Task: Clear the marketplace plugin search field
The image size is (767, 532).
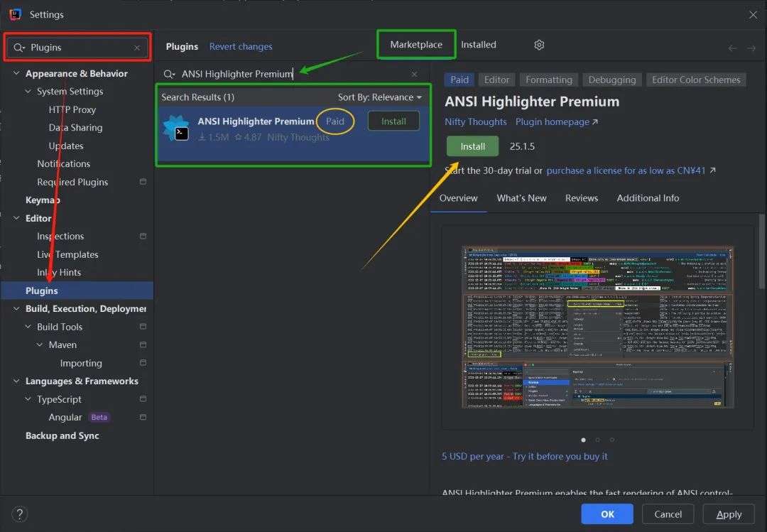Action: tap(414, 74)
